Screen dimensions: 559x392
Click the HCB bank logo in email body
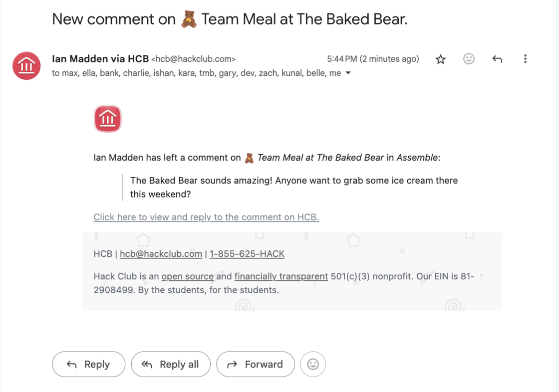pyautogui.click(x=108, y=119)
